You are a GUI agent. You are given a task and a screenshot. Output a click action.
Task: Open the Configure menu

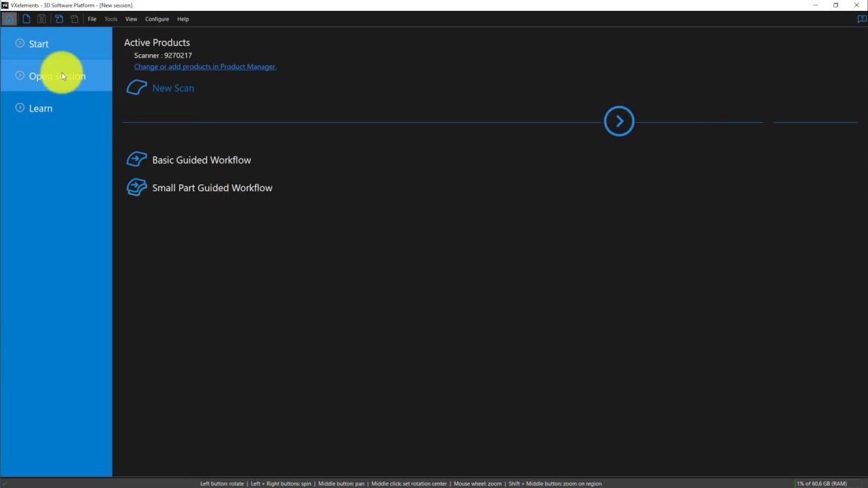click(157, 19)
